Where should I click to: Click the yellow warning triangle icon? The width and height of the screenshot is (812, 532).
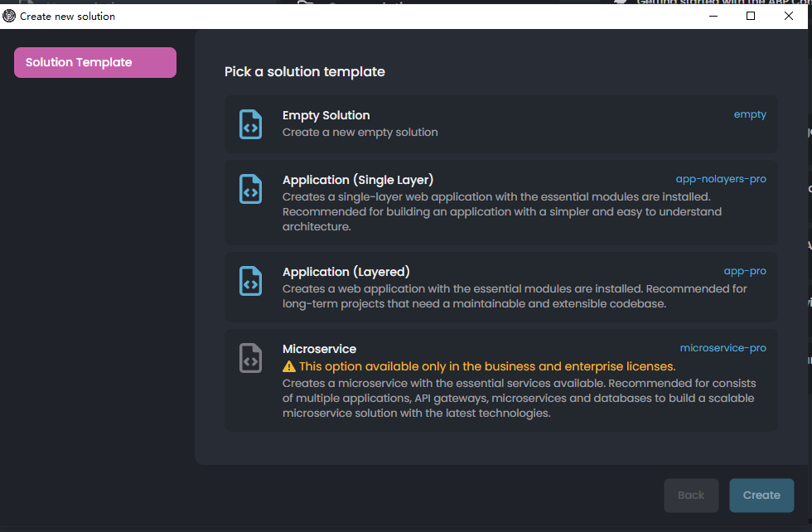tap(289, 366)
